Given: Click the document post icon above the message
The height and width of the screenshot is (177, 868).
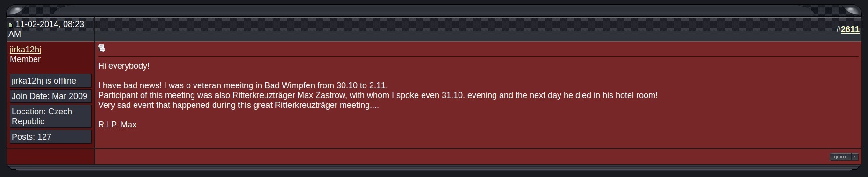Looking at the screenshot, I should click(102, 48).
